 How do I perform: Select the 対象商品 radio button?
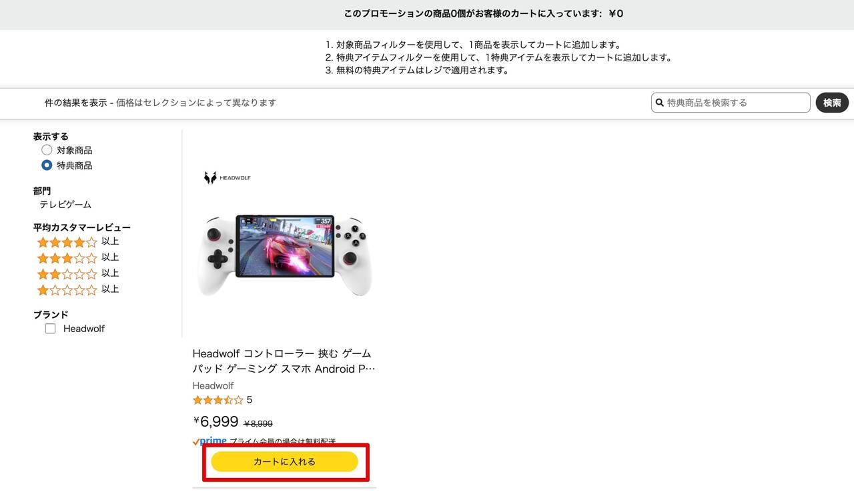click(47, 150)
